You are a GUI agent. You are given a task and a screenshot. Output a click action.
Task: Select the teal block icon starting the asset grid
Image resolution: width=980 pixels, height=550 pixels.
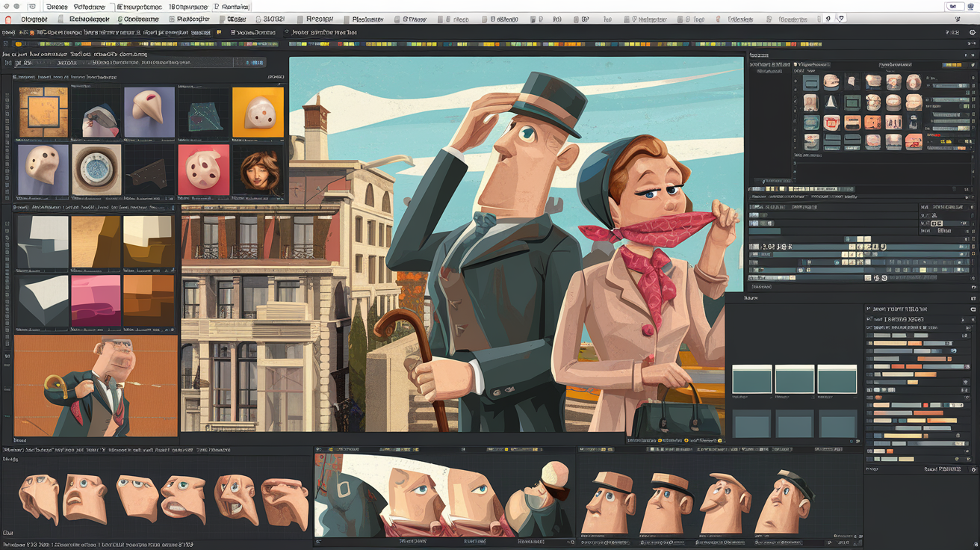pyautogui.click(x=811, y=82)
